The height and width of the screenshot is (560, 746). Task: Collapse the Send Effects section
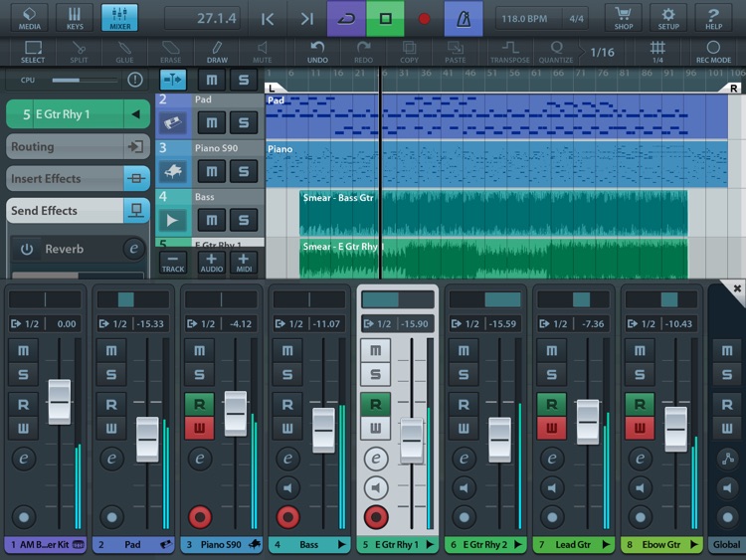pyautogui.click(x=78, y=210)
